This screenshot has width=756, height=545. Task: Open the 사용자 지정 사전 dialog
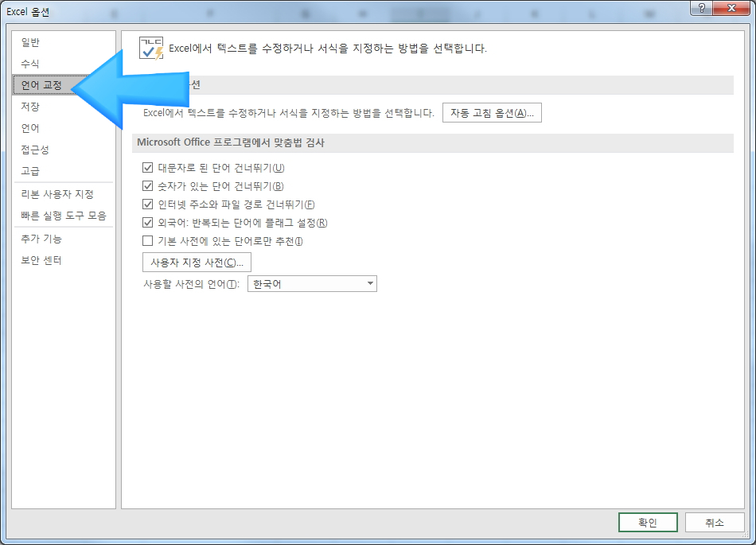(197, 263)
